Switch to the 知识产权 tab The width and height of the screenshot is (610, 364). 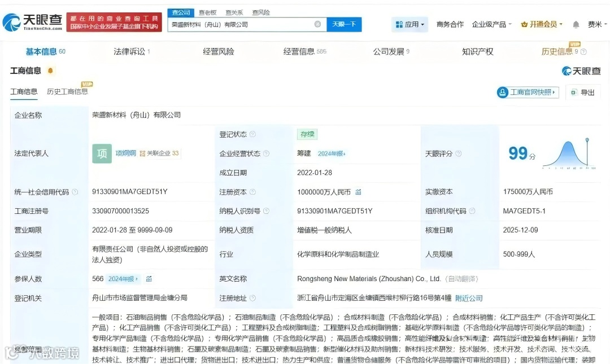[477, 51]
